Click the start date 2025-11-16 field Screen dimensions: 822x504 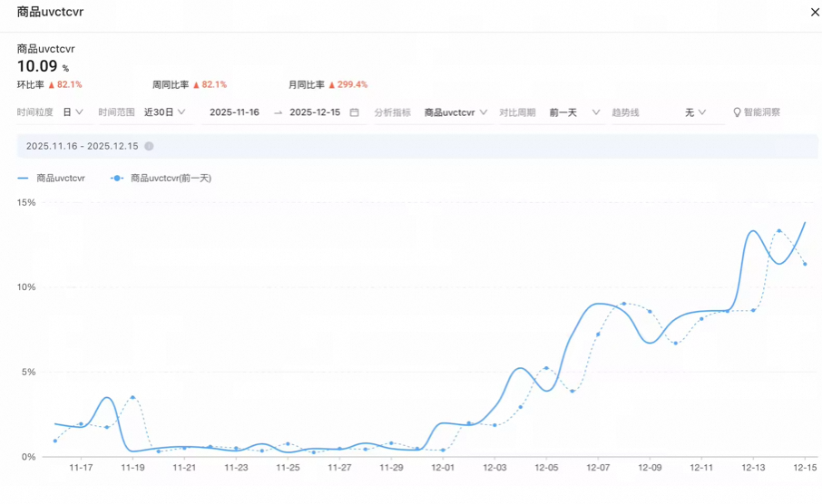point(234,112)
